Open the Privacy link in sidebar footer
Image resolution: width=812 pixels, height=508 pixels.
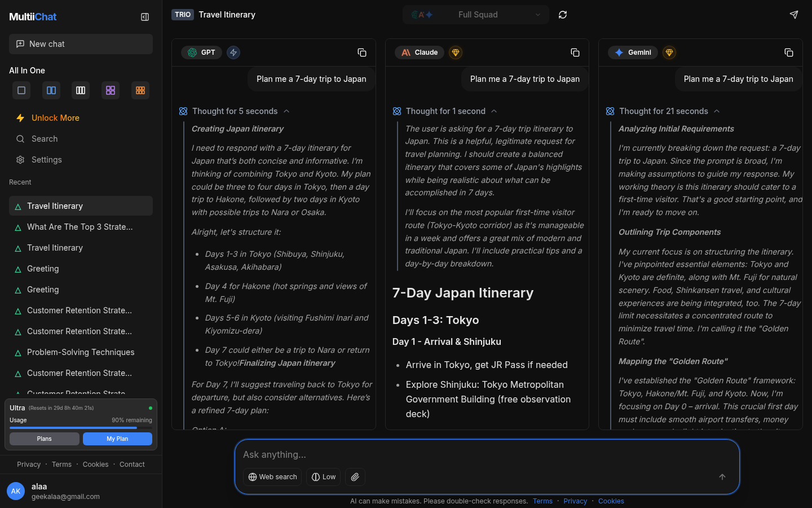click(x=29, y=465)
